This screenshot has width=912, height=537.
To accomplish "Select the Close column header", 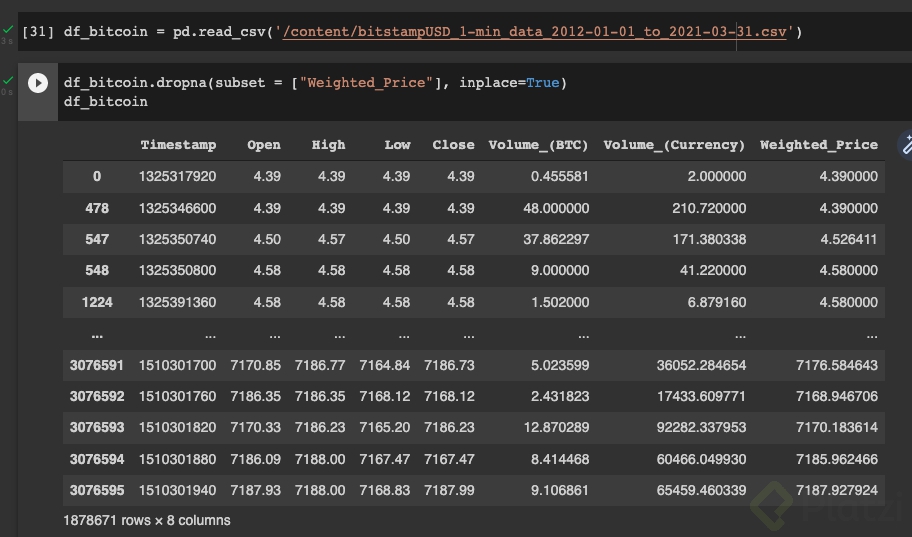I will coord(453,145).
